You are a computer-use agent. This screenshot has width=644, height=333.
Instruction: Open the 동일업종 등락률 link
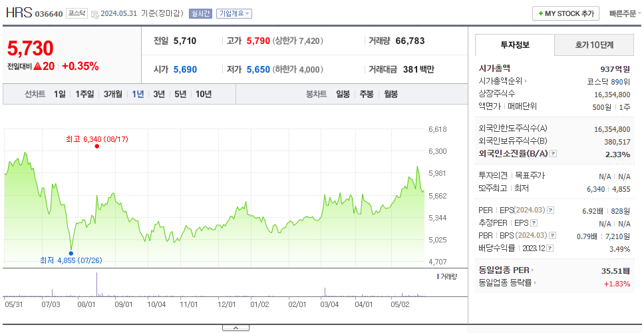[508, 282]
